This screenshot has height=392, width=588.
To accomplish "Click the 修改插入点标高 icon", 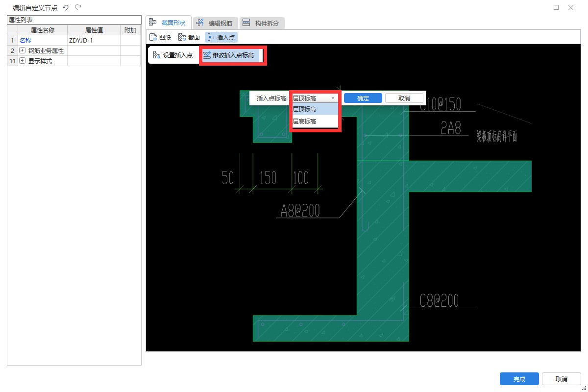I will [207, 55].
